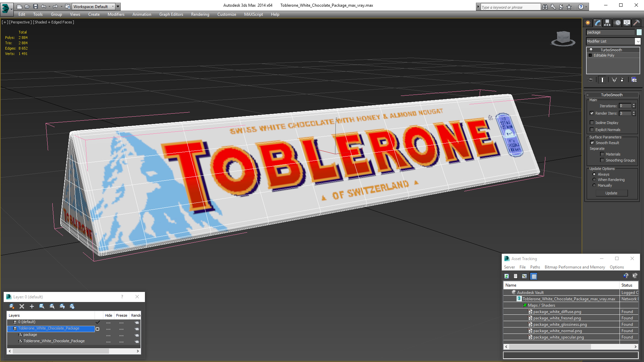Viewport: 644px width, 362px height.
Task: Click the Update button
Action: coord(611,193)
